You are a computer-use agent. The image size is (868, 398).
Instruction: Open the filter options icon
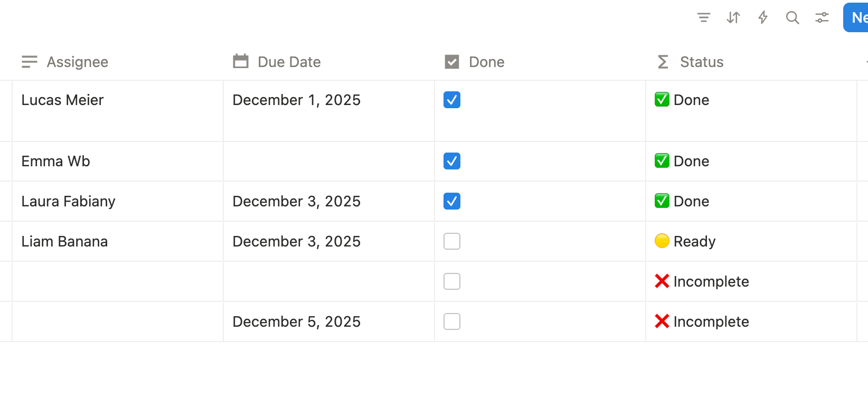[x=703, y=17]
